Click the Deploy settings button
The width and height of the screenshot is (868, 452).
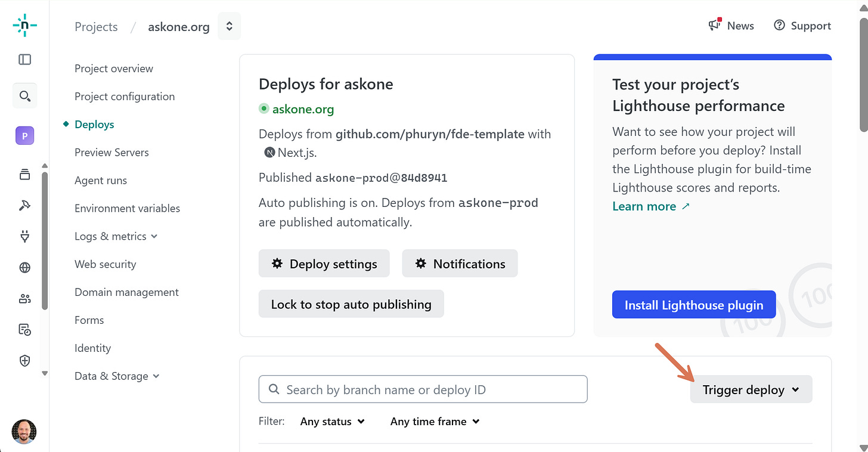pos(324,263)
